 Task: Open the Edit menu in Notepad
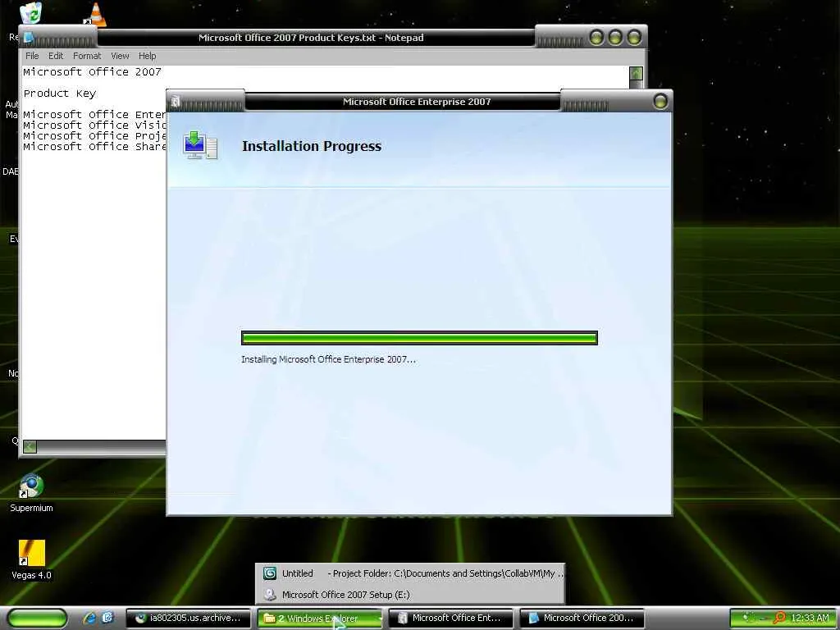click(x=56, y=56)
